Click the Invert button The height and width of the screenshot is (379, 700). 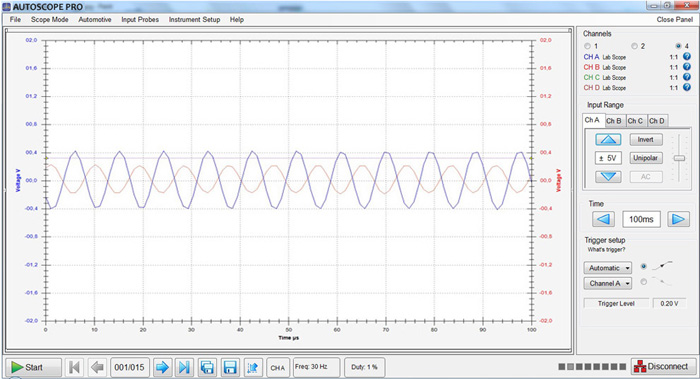646,140
